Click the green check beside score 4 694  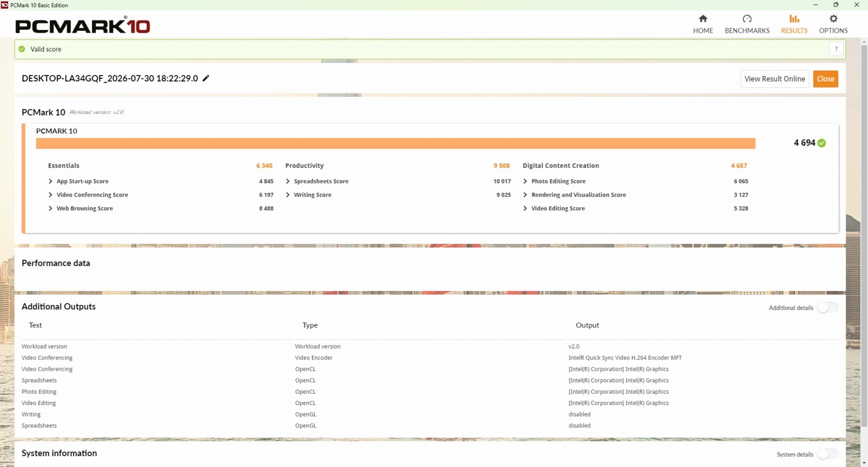tap(822, 143)
